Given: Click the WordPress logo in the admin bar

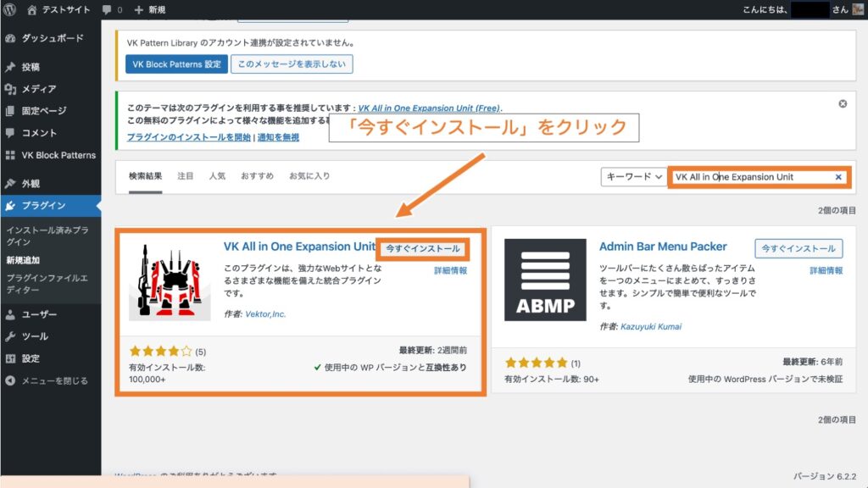Looking at the screenshot, I should point(9,11).
